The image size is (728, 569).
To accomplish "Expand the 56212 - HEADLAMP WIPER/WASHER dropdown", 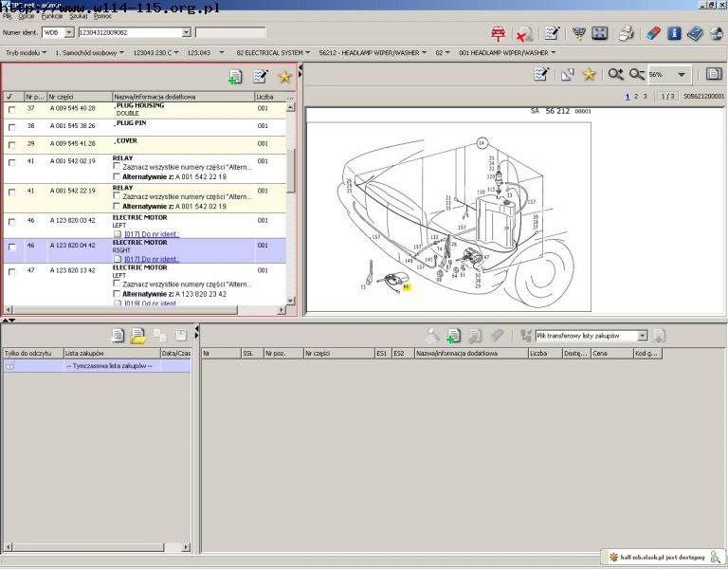I will point(373,53).
